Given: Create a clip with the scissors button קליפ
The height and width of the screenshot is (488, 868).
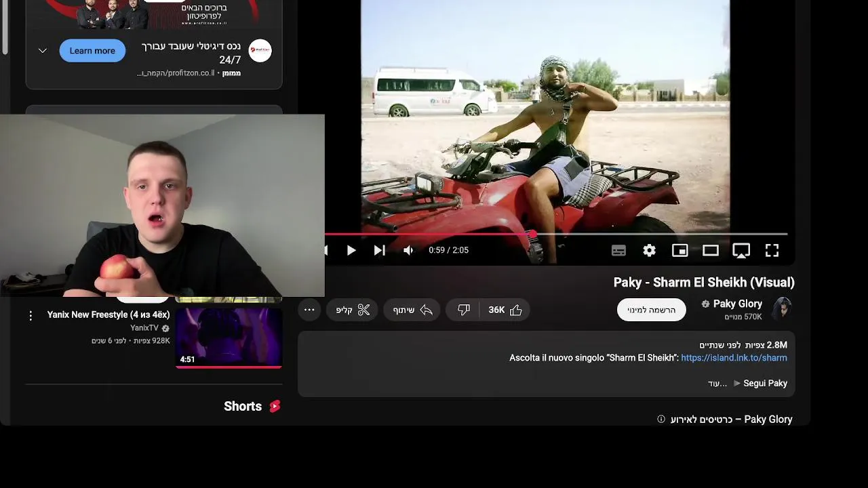Looking at the screenshot, I should tap(353, 310).
